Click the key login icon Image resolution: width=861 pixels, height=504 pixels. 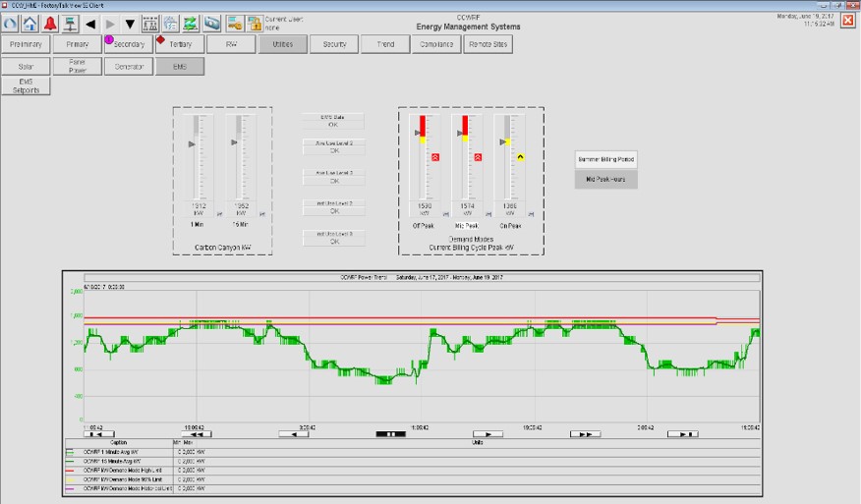234,23
